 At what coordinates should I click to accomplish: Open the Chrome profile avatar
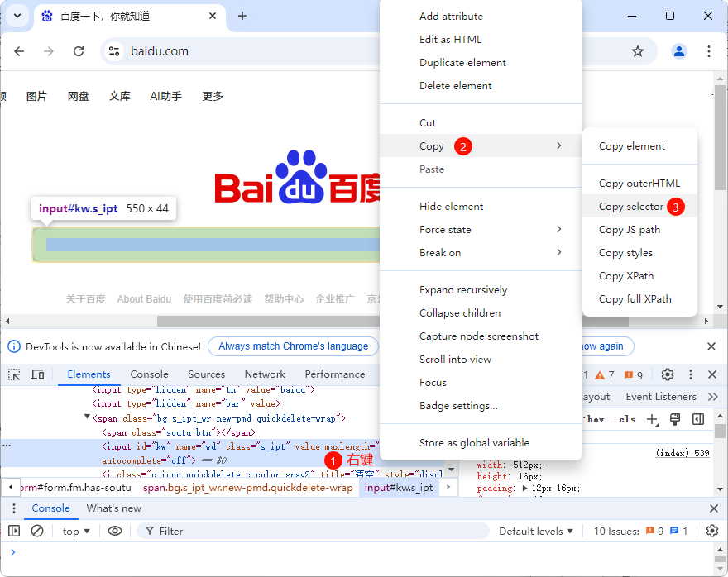pos(679,51)
